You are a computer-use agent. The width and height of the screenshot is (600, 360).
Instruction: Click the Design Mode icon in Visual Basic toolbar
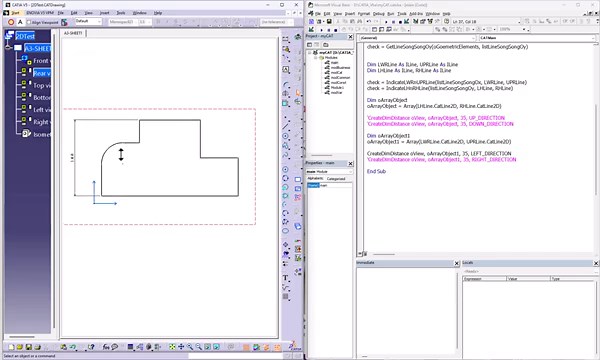[x=406, y=21]
